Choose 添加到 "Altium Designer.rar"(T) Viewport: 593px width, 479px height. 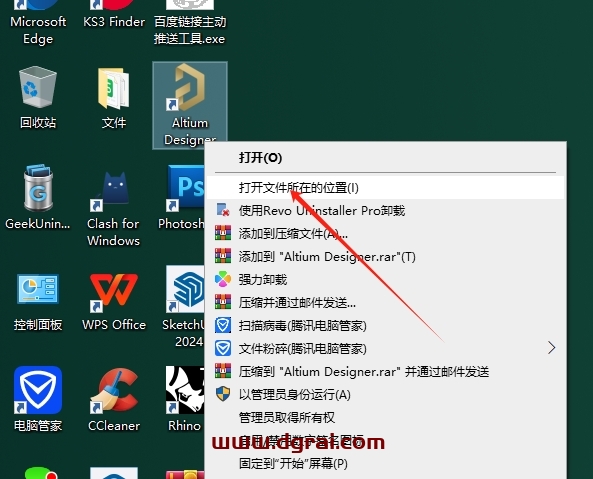pos(385,257)
